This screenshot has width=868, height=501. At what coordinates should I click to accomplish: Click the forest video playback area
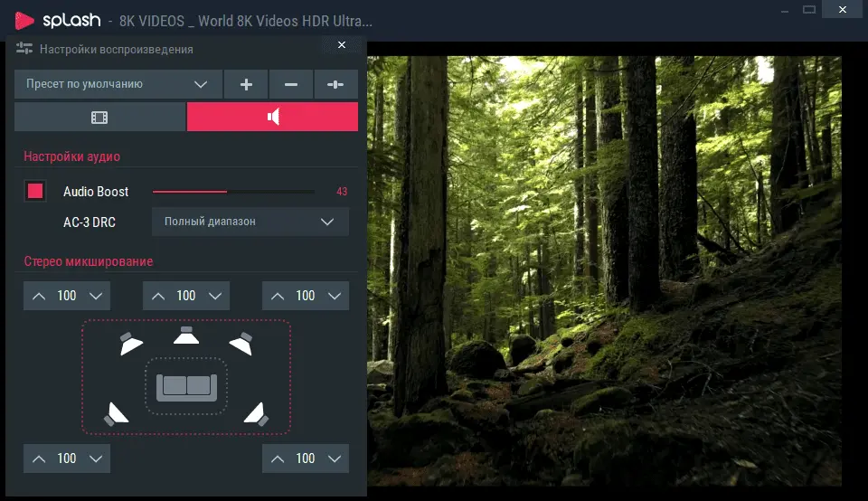[605, 270]
